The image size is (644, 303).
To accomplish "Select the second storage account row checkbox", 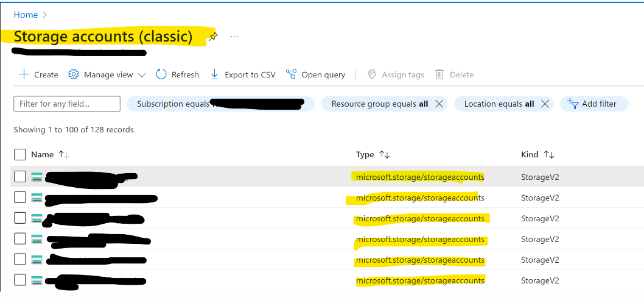I will pyautogui.click(x=20, y=198).
